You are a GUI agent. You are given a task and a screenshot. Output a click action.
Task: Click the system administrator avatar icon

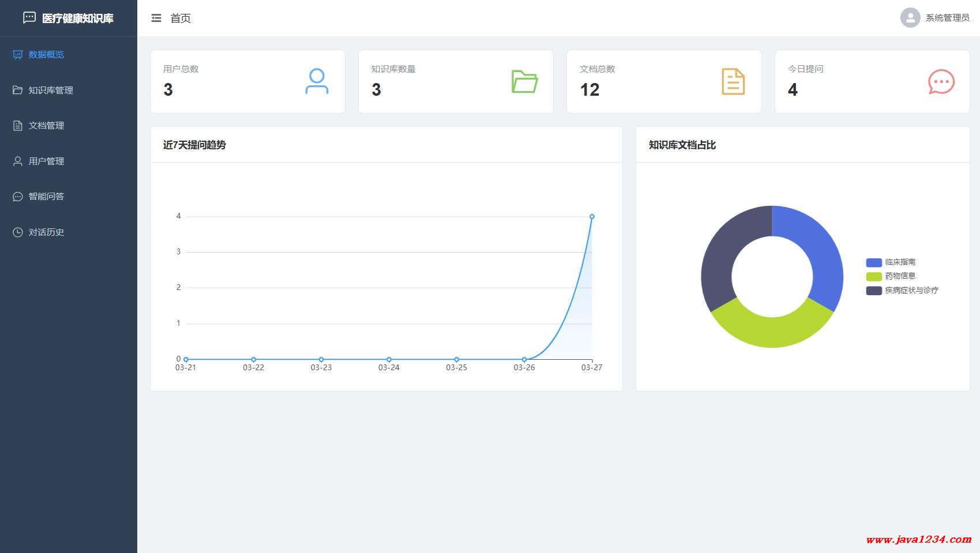[910, 18]
